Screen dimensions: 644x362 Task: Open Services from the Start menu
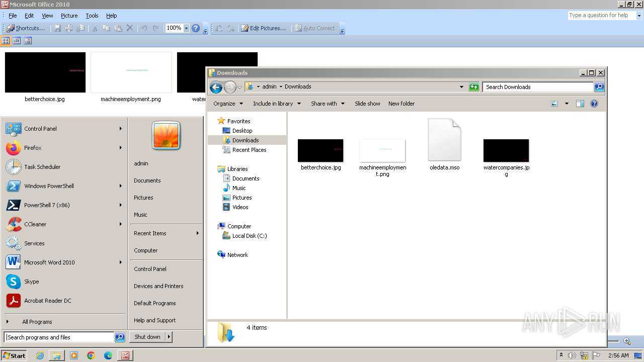pyautogui.click(x=64, y=243)
